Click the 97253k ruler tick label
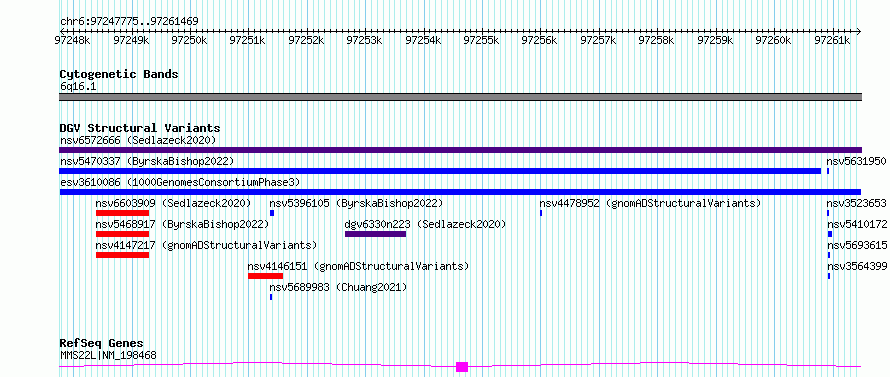This screenshot has width=890, height=377. (364, 40)
